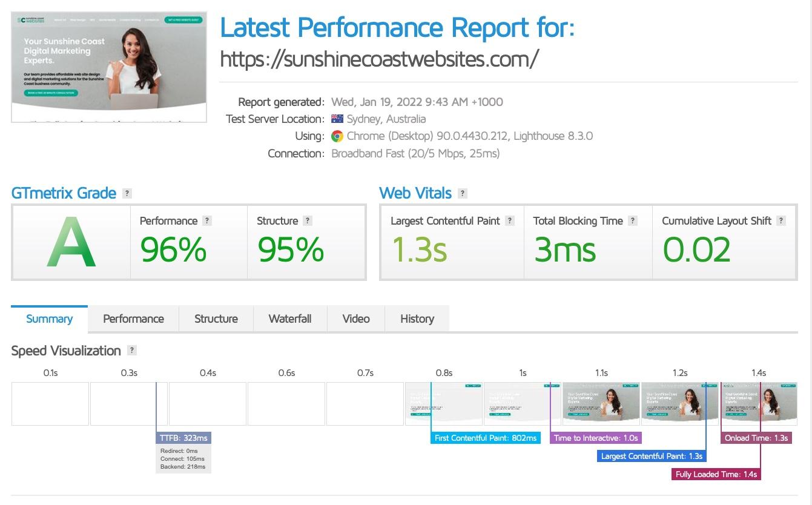Open help for Cumulative Layout Shift
The width and height of the screenshot is (812, 505).
coord(781,221)
